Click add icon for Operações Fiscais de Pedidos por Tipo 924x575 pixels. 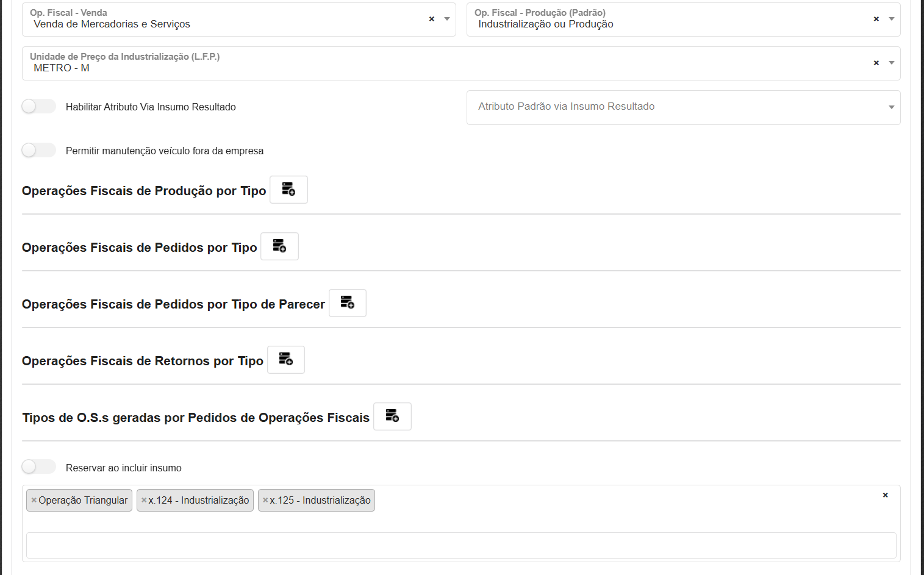click(x=279, y=246)
